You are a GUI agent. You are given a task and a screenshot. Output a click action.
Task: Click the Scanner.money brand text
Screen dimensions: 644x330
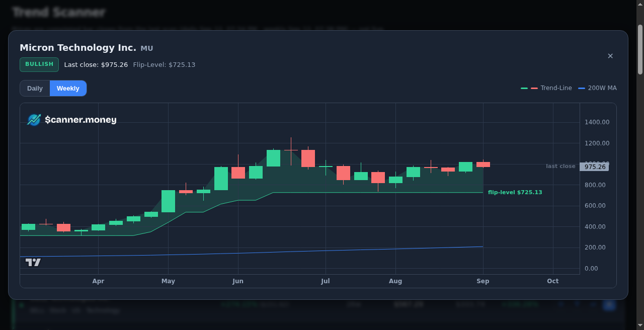coord(80,120)
